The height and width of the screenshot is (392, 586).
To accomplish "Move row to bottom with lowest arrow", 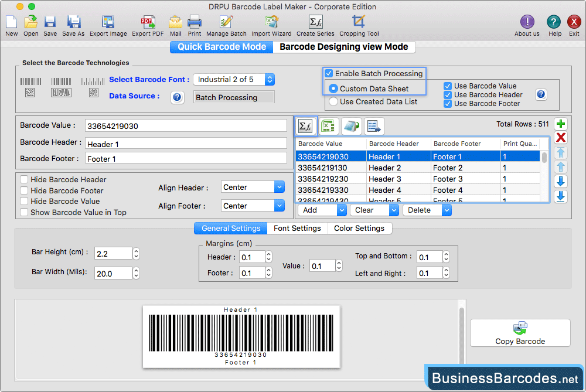I will tap(561, 196).
